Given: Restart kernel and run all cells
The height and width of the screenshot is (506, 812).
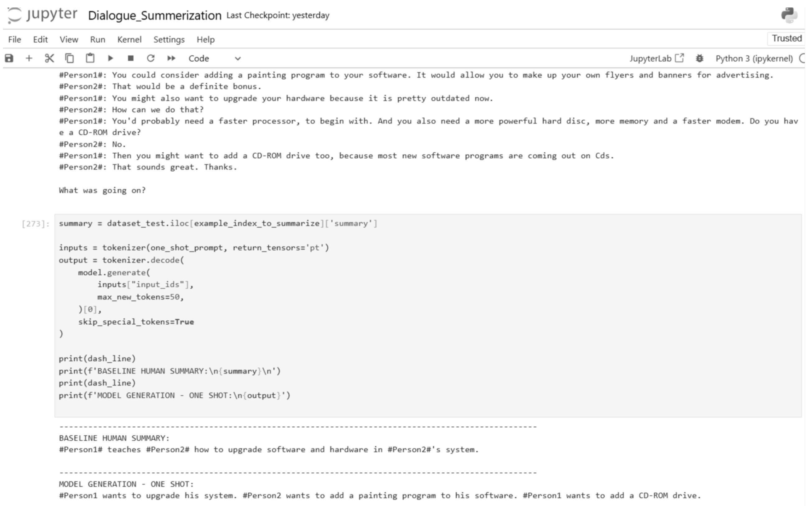Looking at the screenshot, I should coord(171,58).
